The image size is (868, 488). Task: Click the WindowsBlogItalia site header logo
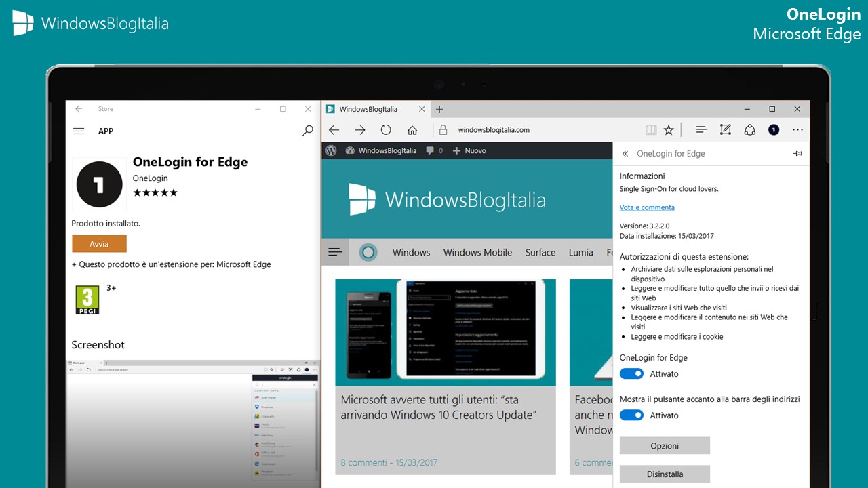coord(448,199)
